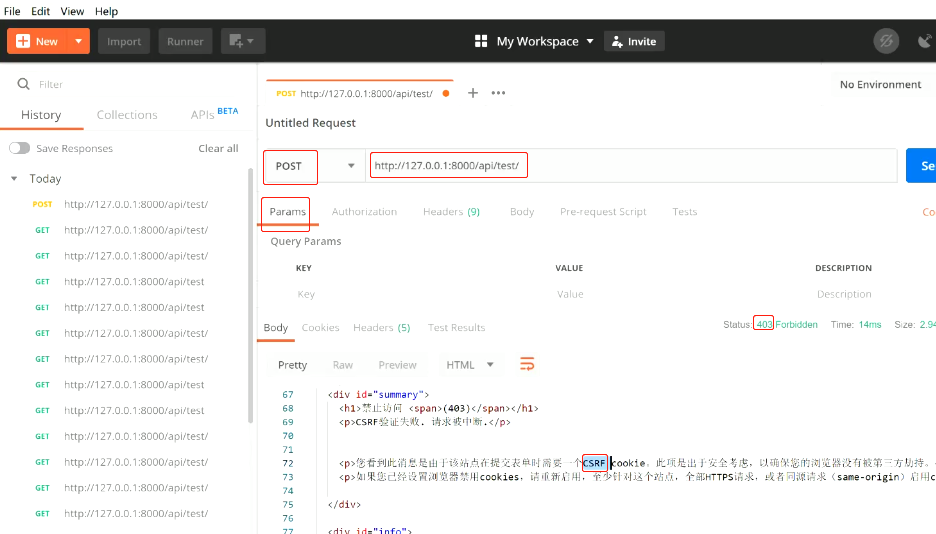Open the No Environment dropdown
The height and width of the screenshot is (534, 936).
[880, 85]
